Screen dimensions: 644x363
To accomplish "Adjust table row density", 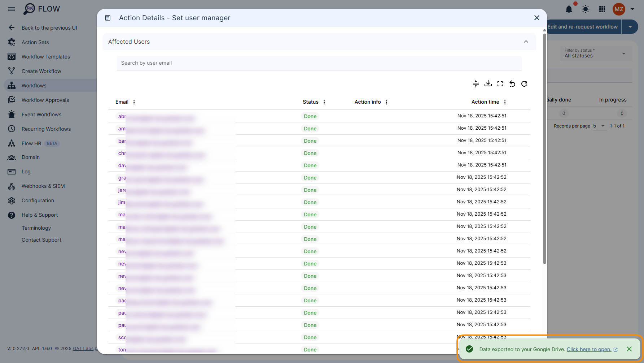I will [x=476, y=83].
